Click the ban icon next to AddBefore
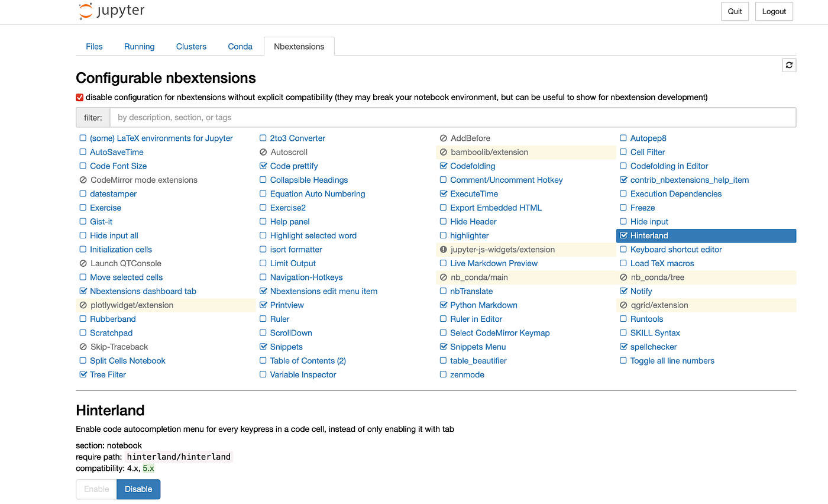828x504 pixels. tap(444, 138)
